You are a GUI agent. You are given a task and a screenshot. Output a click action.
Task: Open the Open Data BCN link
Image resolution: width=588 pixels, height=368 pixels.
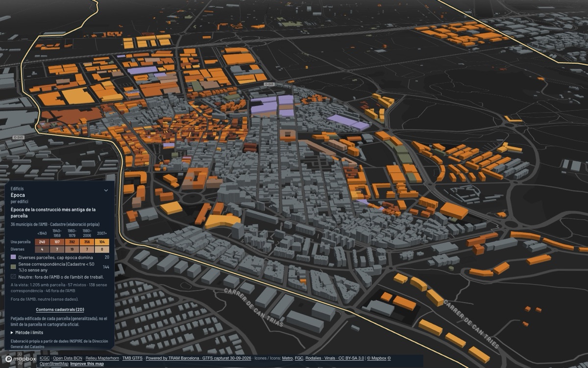tap(68, 358)
